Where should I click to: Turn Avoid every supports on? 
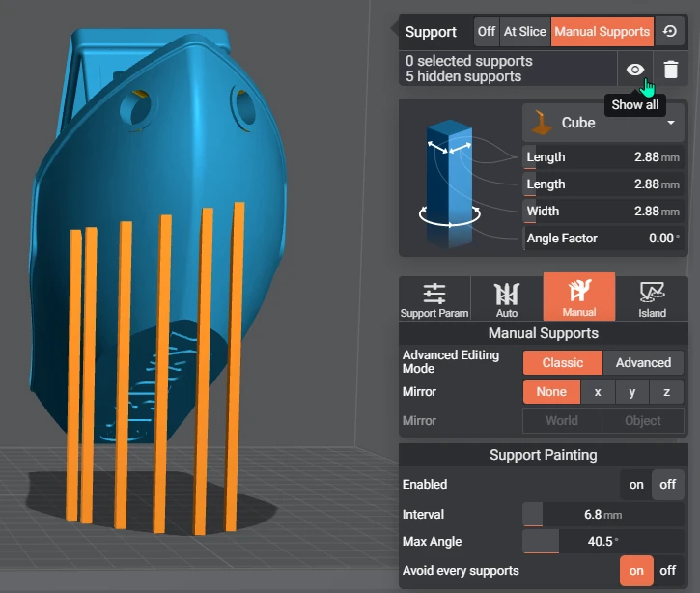click(636, 571)
